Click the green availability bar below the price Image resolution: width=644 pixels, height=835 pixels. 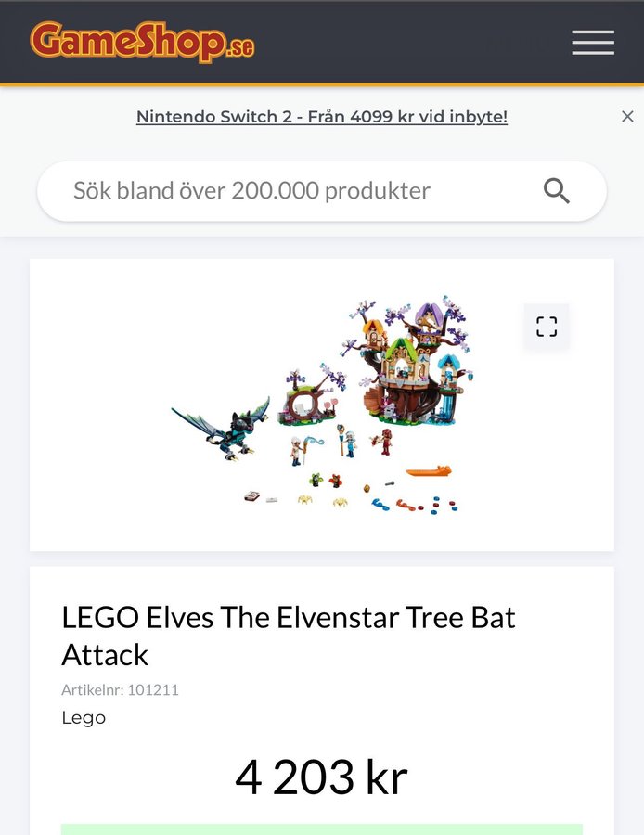pyautogui.click(x=322, y=829)
